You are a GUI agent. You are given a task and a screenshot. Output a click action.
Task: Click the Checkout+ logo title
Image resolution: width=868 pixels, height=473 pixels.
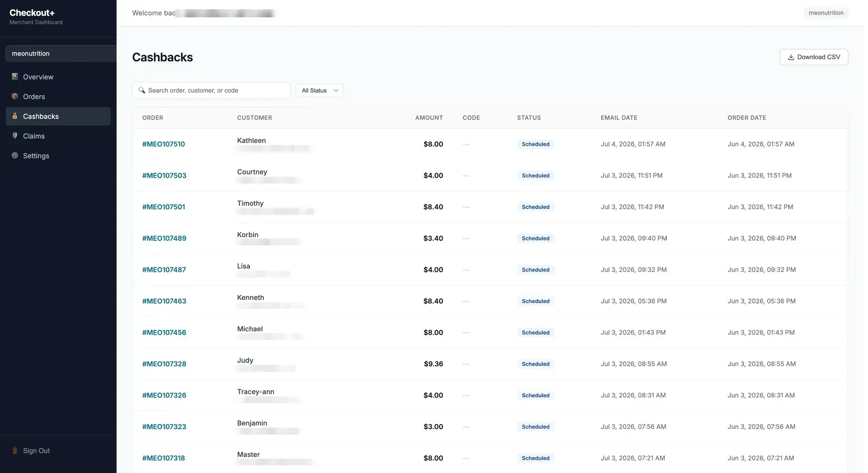pos(32,13)
